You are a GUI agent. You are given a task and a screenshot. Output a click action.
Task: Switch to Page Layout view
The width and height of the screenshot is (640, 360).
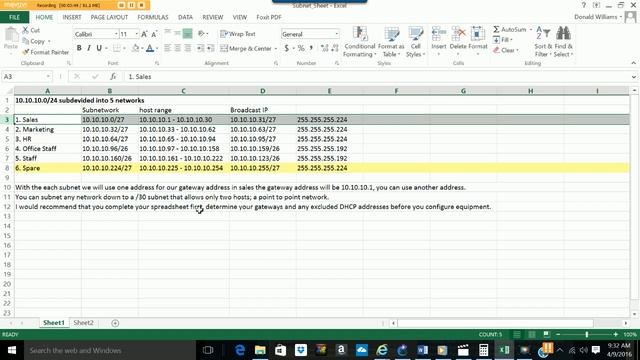coord(531,334)
